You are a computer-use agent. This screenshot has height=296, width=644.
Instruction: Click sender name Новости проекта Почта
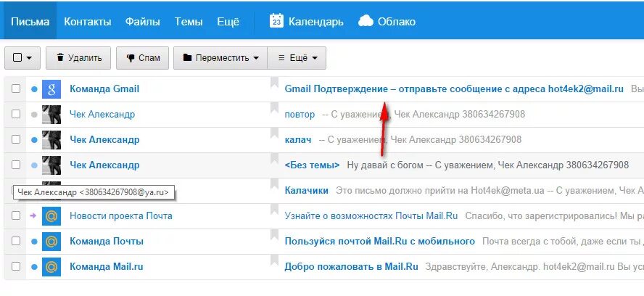click(120, 216)
